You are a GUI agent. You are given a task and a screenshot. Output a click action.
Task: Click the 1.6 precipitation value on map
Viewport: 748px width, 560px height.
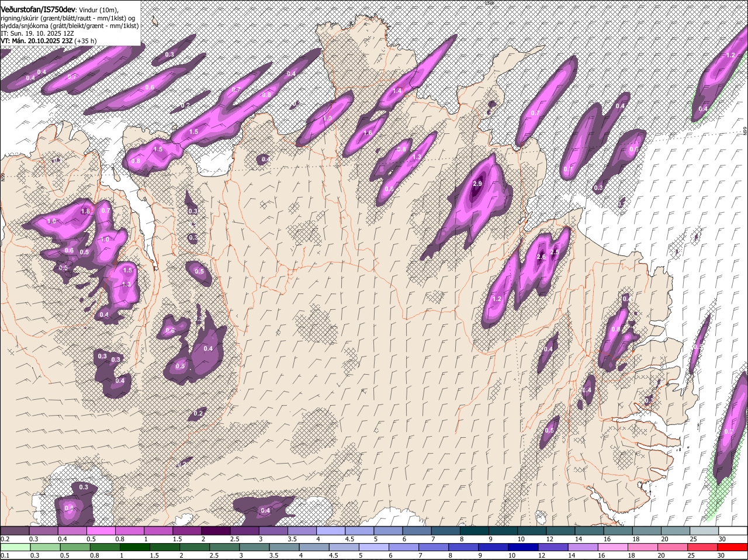coord(368,133)
